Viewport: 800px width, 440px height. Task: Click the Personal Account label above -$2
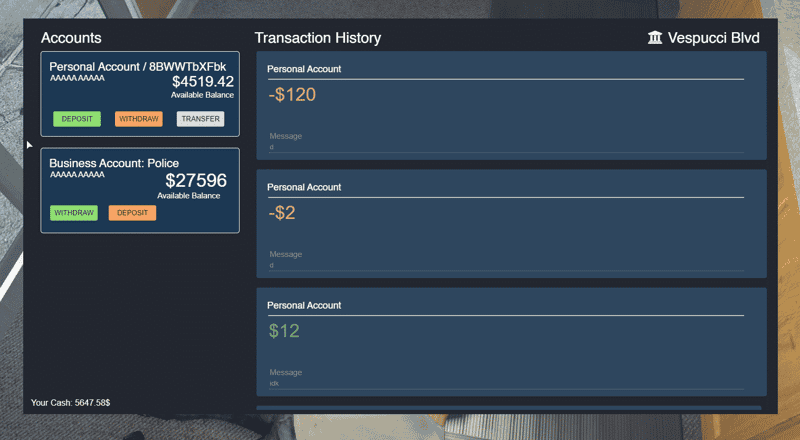[x=304, y=187]
